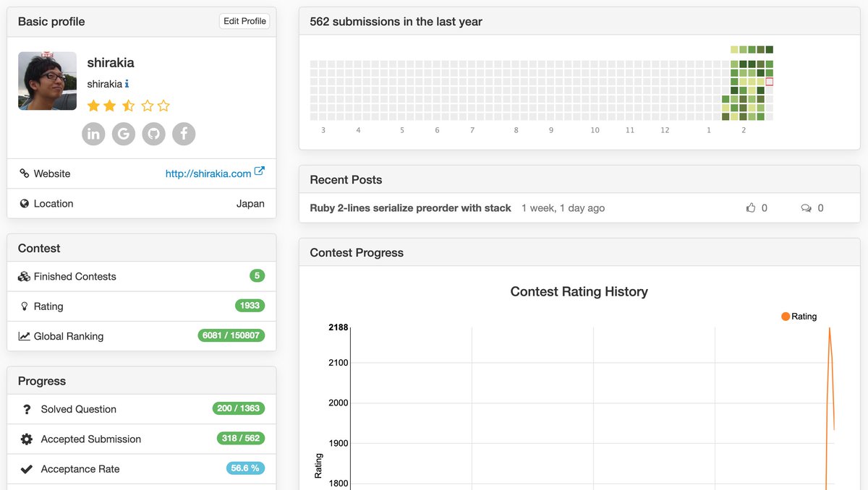Click the first gold star in the rating

tap(93, 106)
